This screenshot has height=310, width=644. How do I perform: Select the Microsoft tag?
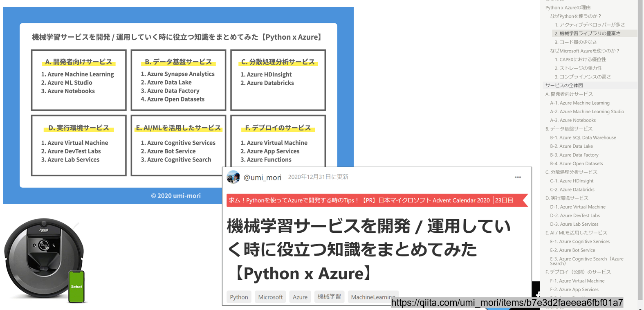click(270, 297)
